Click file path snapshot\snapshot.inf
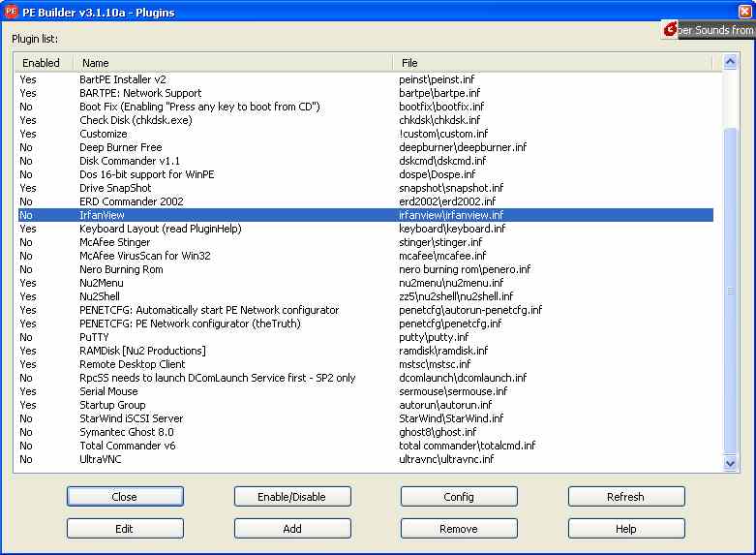756x555 pixels. [451, 188]
